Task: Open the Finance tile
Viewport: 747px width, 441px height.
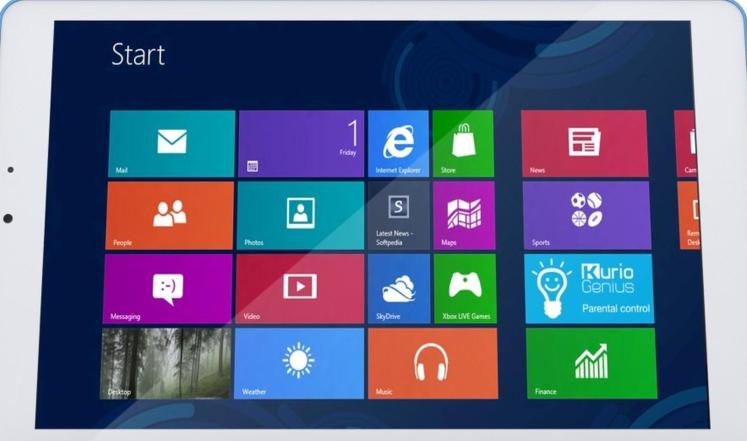Action: pos(590,363)
